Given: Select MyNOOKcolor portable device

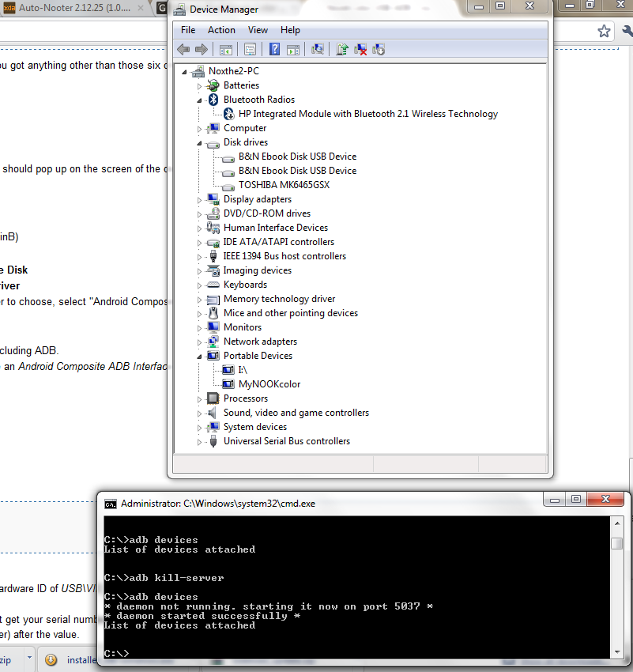Looking at the screenshot, I should tap(269, 384).
